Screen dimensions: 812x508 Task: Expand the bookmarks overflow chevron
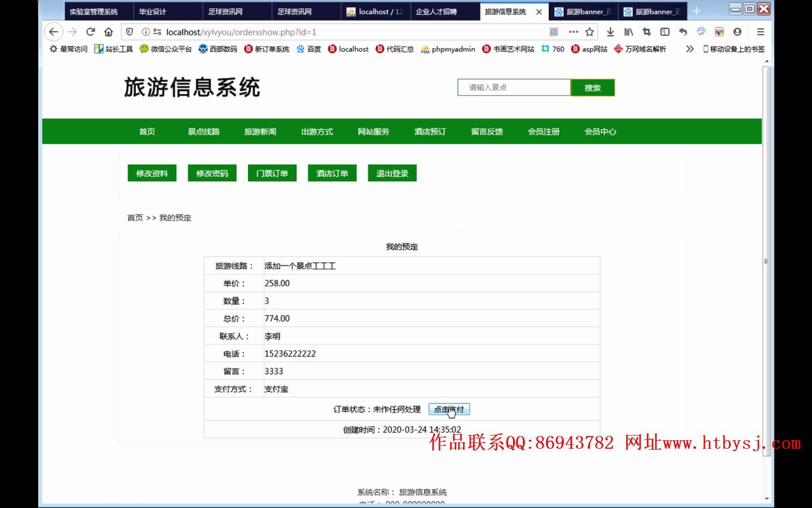click(x=690, y=49)
